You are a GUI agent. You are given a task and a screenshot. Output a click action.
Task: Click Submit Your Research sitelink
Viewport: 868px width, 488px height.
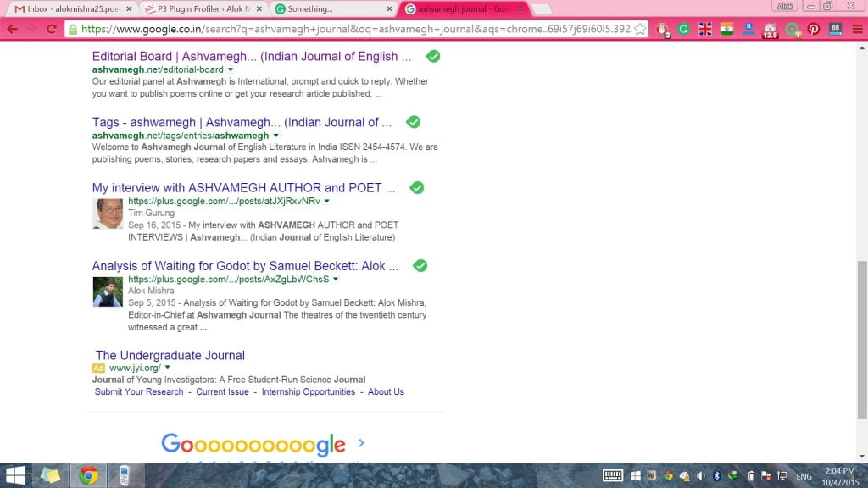[x=139, y=391]
